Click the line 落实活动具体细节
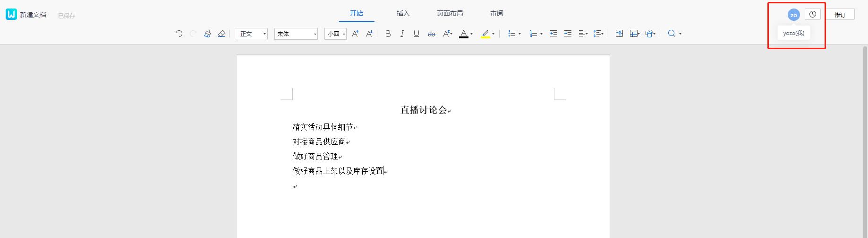868x238 pixels. pos(323,127)
